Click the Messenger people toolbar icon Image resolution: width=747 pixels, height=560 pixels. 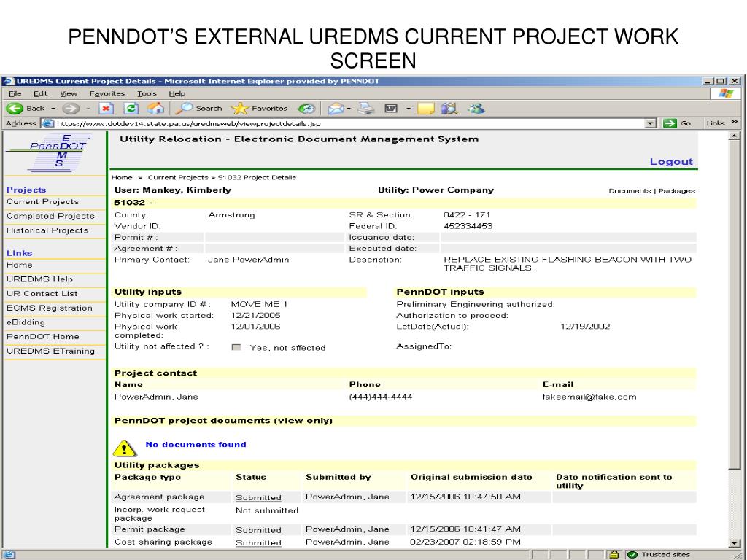[476, 109]
